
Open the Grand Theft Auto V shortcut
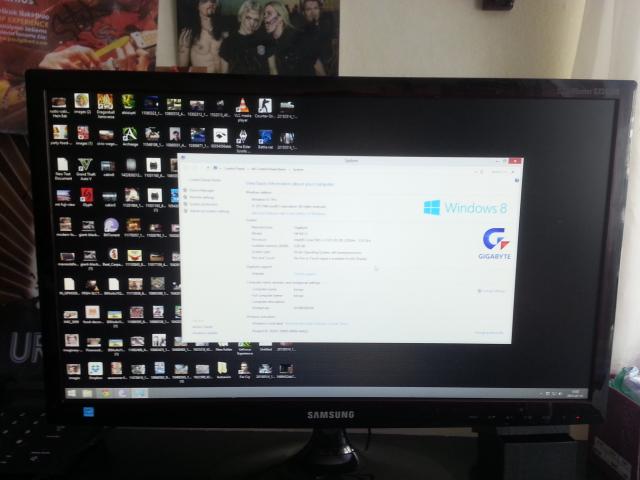pyautogui.click(x=85, y=166)
